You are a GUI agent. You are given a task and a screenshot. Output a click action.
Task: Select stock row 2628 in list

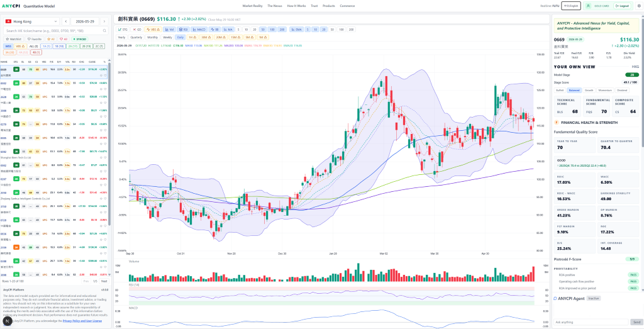[54, 99]
